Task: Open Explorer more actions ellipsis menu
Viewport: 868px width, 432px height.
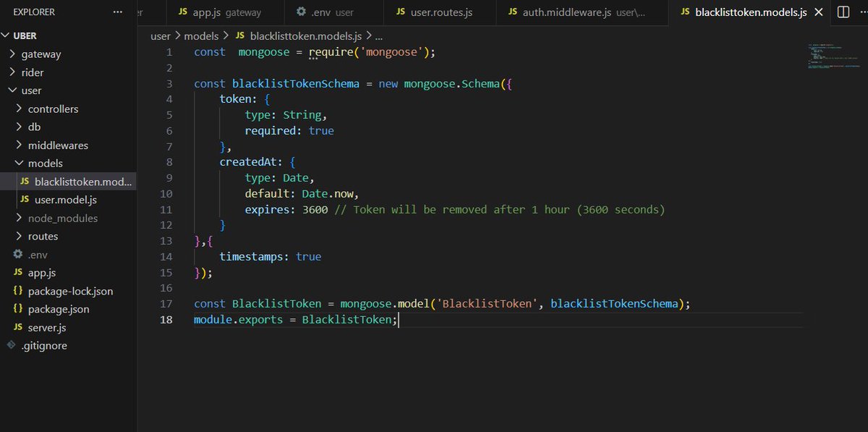Action: point(118,12)
